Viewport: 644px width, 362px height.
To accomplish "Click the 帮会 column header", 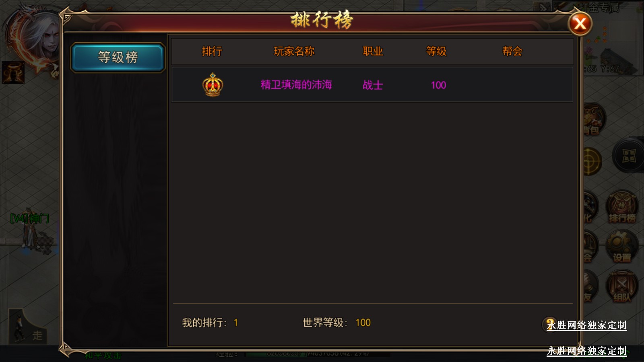I will tap(512, 51).
